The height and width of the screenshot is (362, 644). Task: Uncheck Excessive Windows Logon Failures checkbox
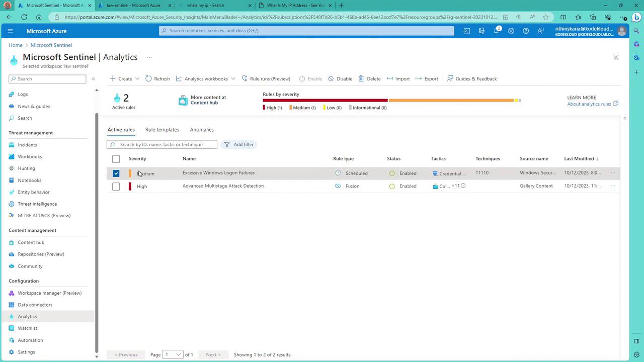pos(116,173)
